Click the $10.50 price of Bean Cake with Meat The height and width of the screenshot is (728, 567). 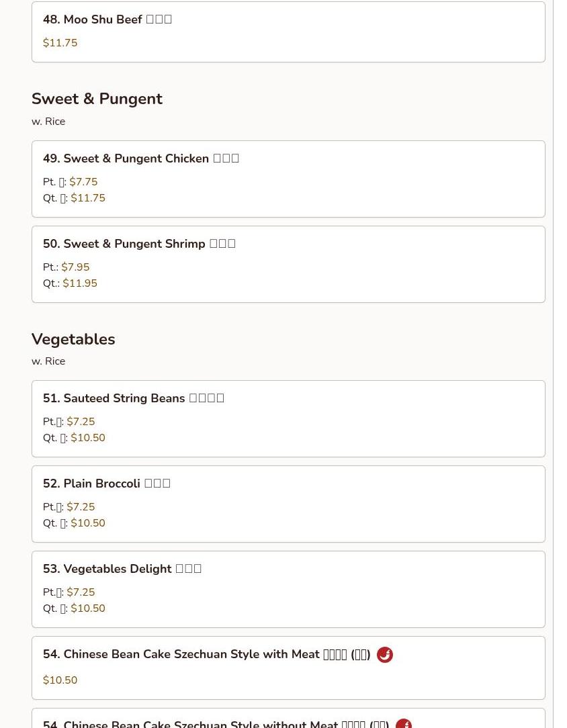[60, 680]
